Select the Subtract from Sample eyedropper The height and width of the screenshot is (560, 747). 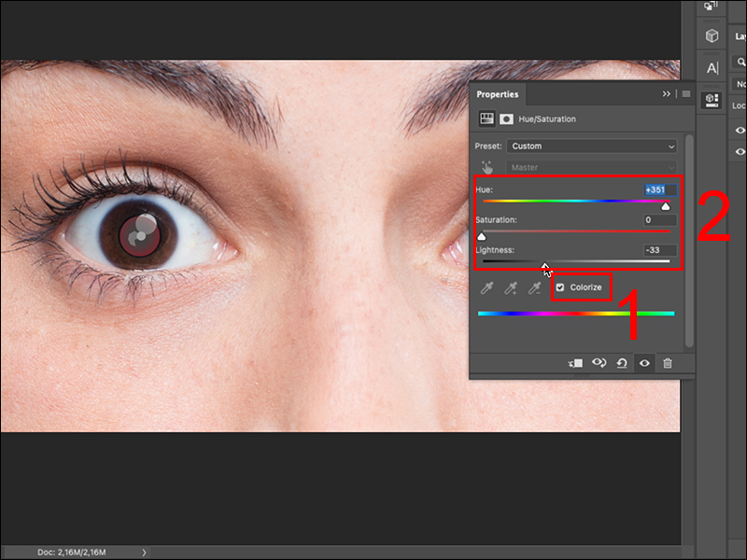[x=534, y=287]
